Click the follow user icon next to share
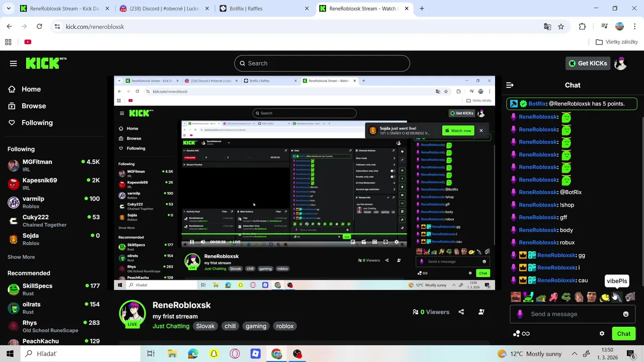644x362 pixels. point(481,312)
